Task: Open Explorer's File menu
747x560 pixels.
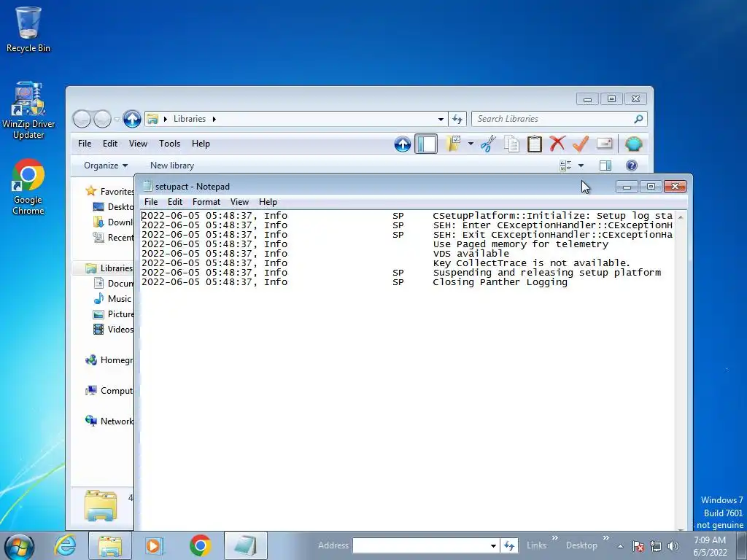Action: (85, 144)
